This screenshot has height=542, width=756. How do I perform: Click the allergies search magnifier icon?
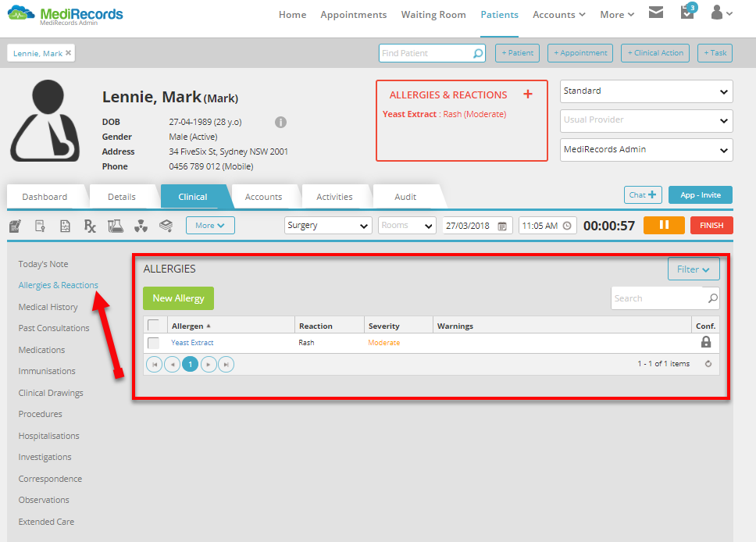coord(712,298)
